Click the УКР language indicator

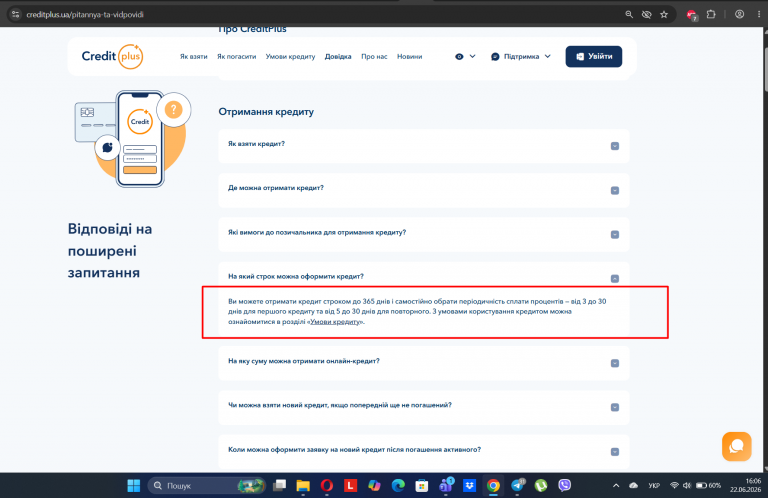(x=654, y=485)
